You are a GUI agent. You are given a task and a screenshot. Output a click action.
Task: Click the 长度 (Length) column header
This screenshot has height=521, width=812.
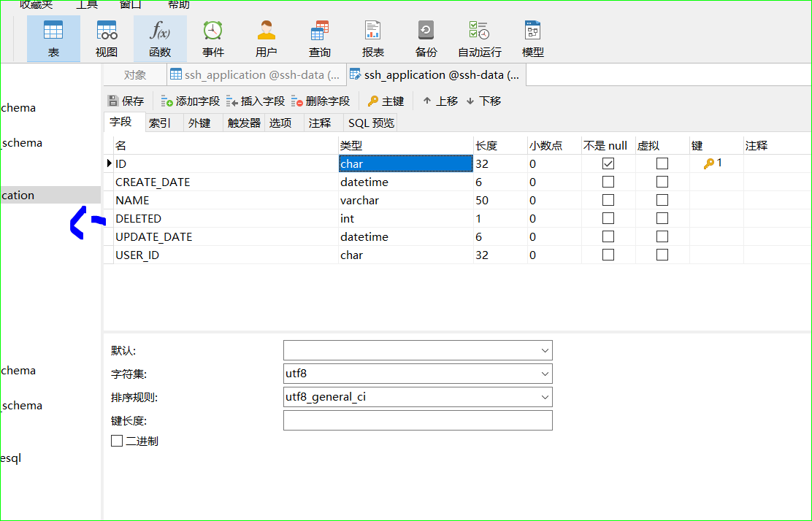click(500, 145)
